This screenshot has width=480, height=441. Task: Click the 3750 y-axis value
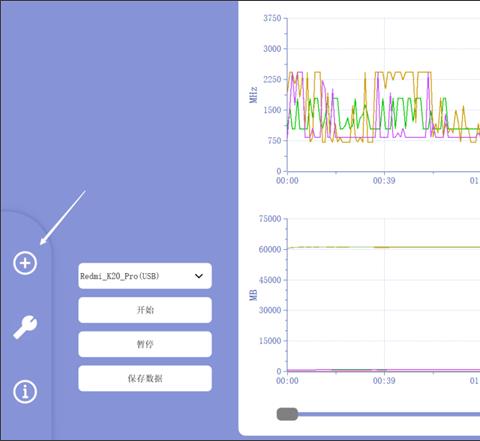[x=272, y=18]
